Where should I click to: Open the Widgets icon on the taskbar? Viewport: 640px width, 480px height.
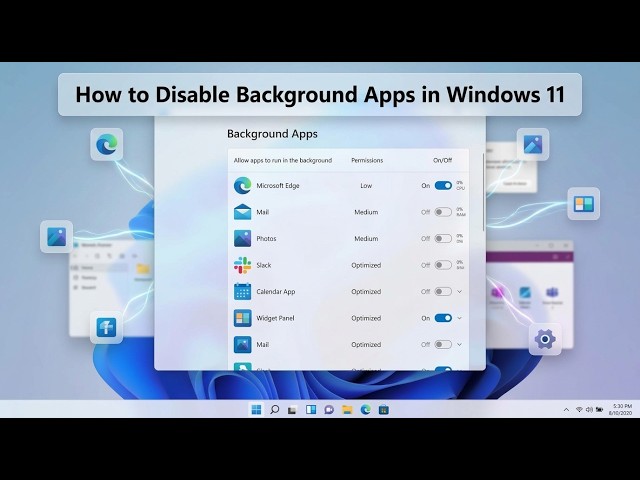(311, 409)
